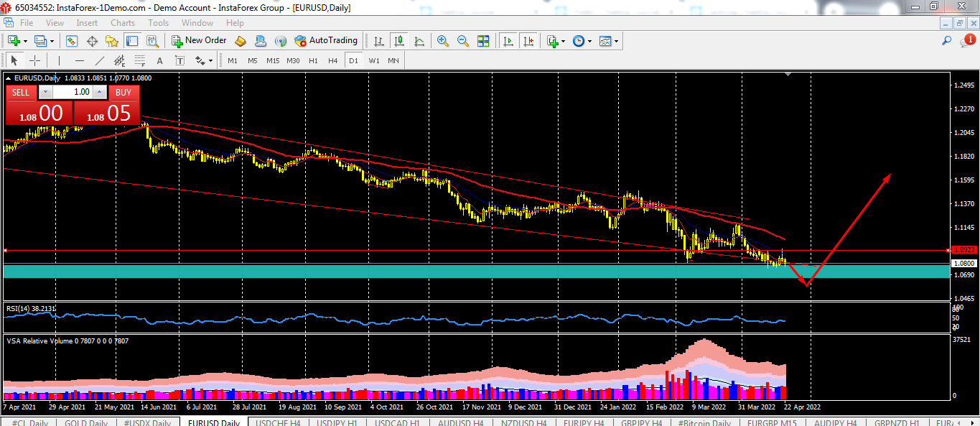
Task: Click the New Chart icon
Action: pyautogui.click(x=14, y=41)
